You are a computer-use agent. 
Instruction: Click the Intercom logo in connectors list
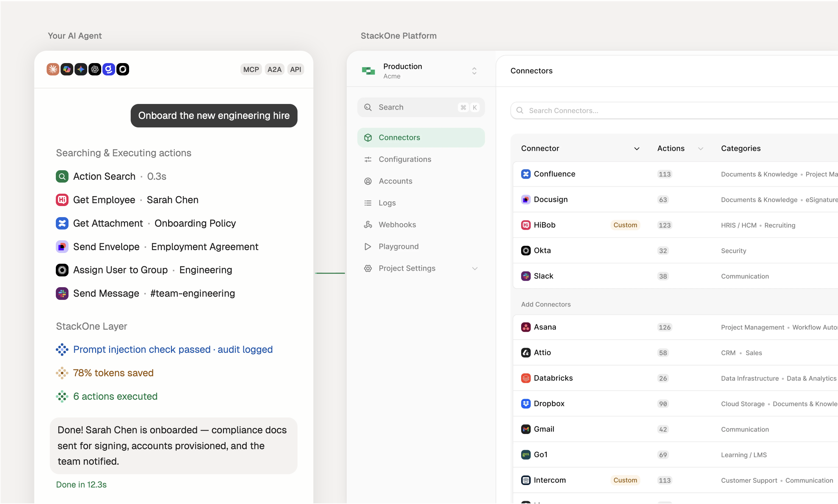click(x=526, y=480)
